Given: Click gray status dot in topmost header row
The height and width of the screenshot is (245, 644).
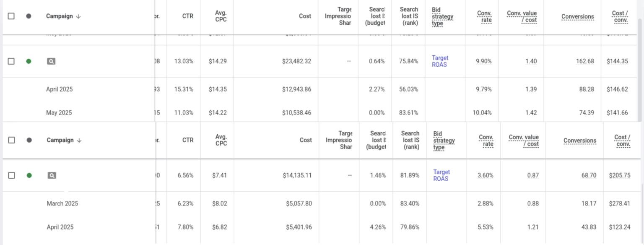Looking at the screenshot, I should (29, 16).
